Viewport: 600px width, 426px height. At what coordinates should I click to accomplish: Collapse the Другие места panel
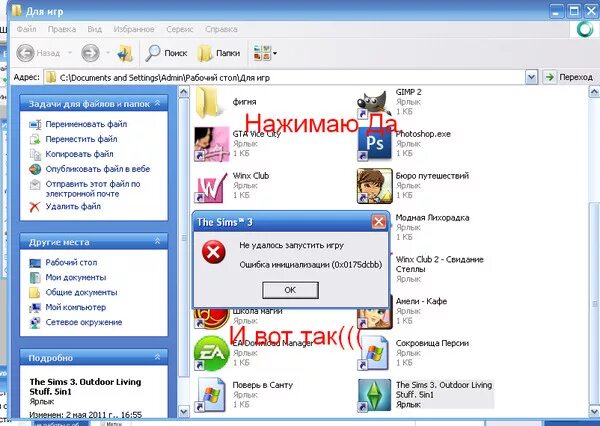click(x=158, y=242)
